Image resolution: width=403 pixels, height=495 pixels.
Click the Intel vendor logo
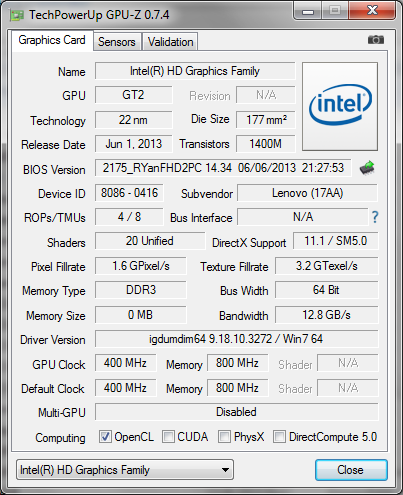tap(340, 106)
